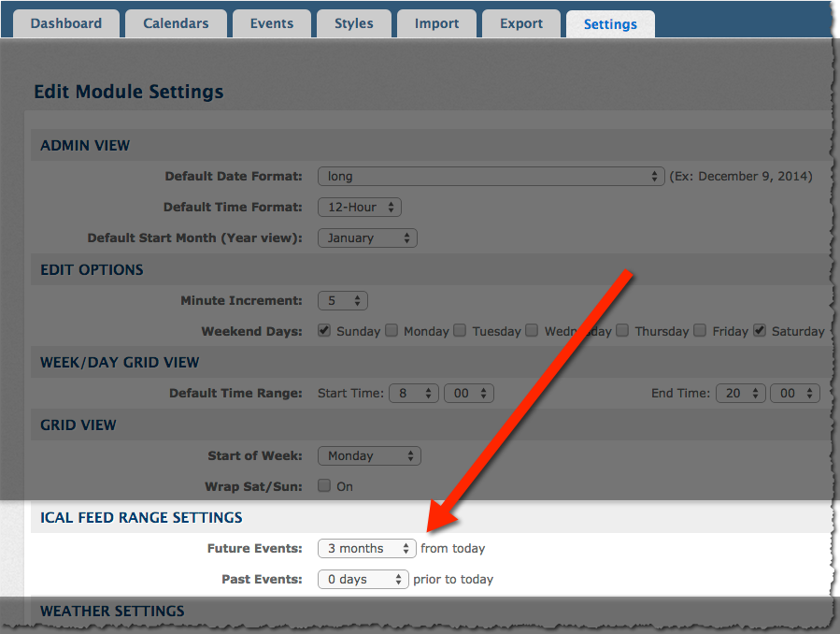The image size is (840, 634).
Task: Change the Default Time Format dropdown
Action: [x=360, y=208]
